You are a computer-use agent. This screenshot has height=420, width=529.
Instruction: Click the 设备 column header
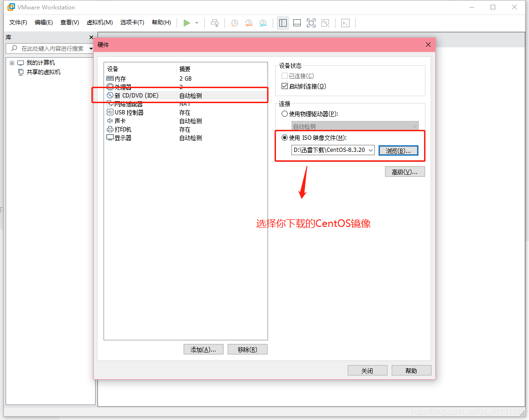[x=141, y=69]
